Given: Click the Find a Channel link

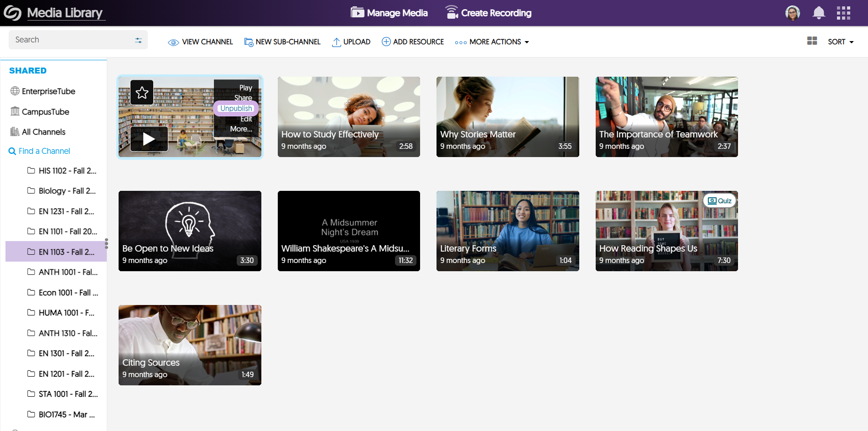Looking at the screenshot, I should point(44,151).
